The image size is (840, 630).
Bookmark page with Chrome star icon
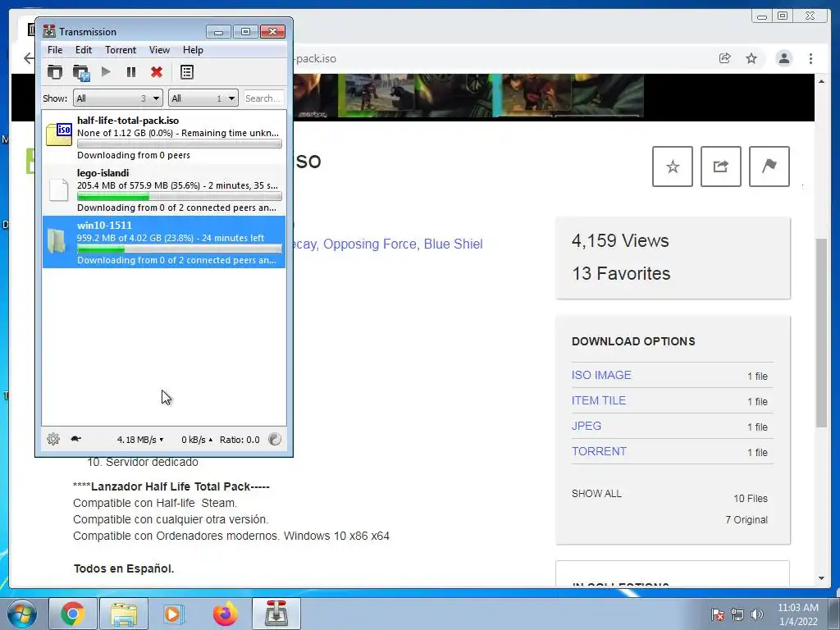[751, 58]
